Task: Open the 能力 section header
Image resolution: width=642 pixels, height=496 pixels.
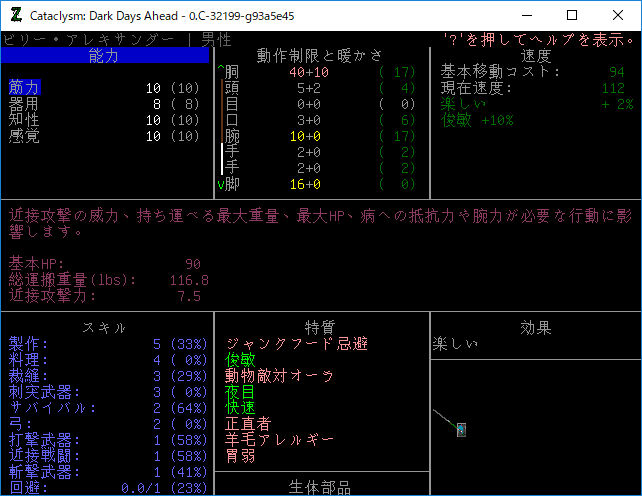Action: pos(104,56)
